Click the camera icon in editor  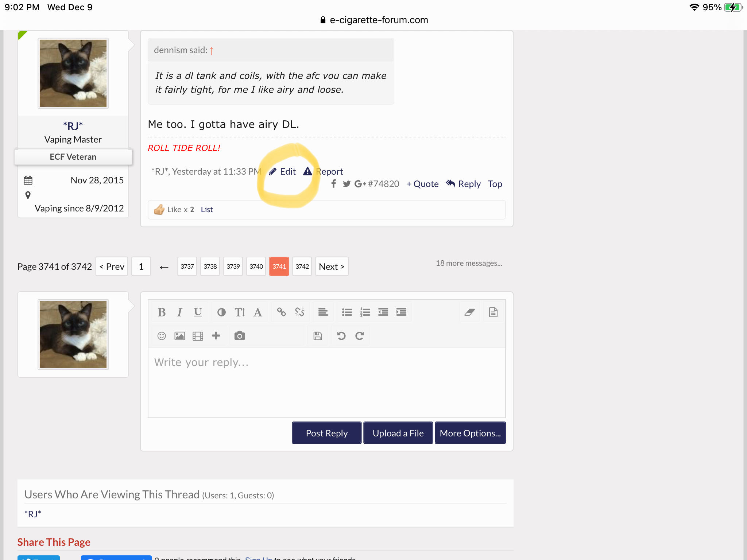click(240, 336)
